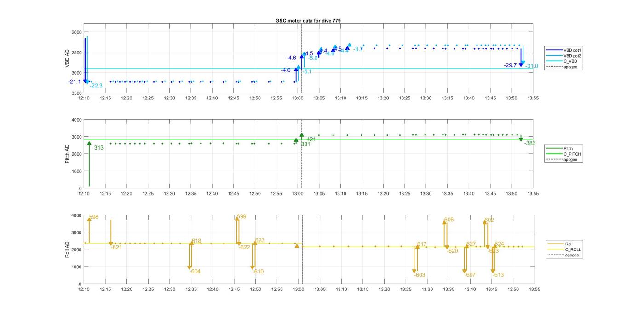The height and width of the screenshot is (319, 644).
Task: Click the '617' roll annotation
Action: coord(422,244)
